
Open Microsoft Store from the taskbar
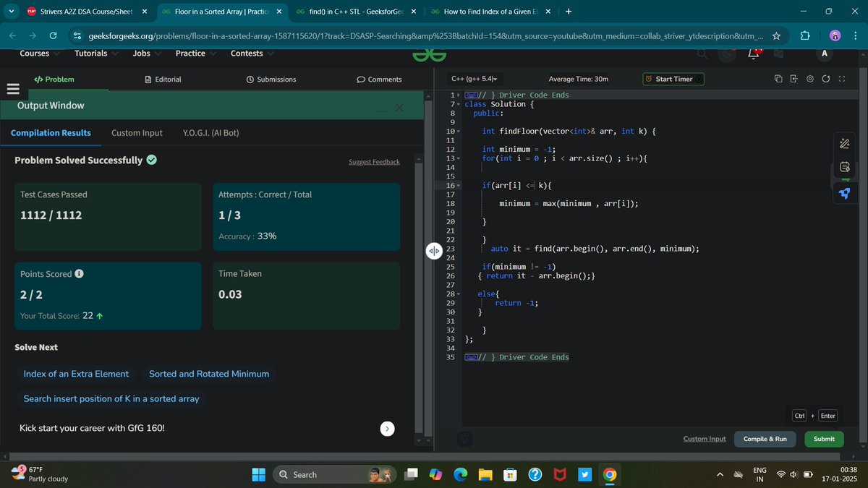pos(510,475)
